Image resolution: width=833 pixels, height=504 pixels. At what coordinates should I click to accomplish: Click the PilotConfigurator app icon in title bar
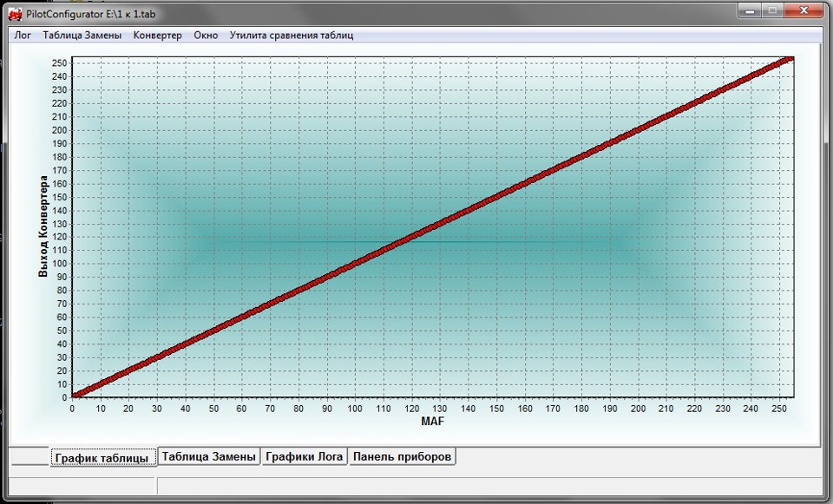pyautogui.click(x=15, y=14)
